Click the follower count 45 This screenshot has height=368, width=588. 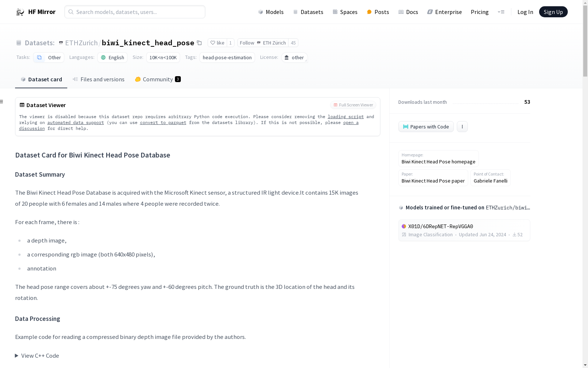(293, 43)
